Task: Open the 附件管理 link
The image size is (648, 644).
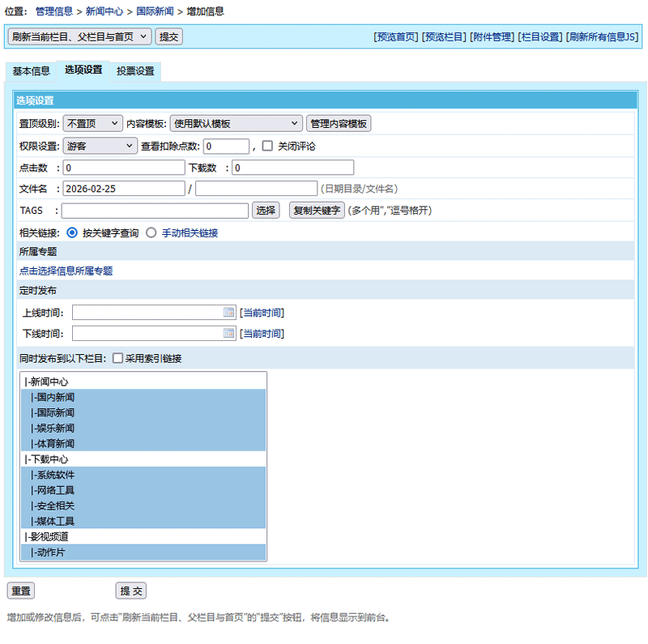Action: 492,37
